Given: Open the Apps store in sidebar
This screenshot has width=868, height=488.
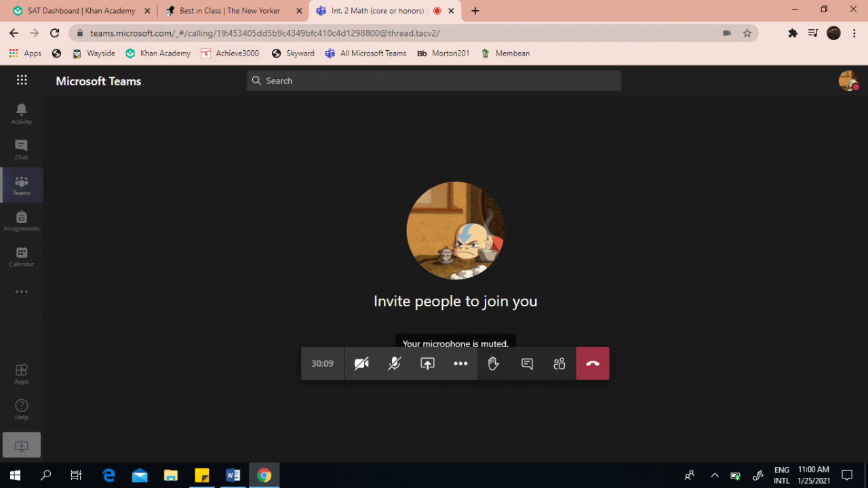Looking at the screenshot, I should (22, 373).
